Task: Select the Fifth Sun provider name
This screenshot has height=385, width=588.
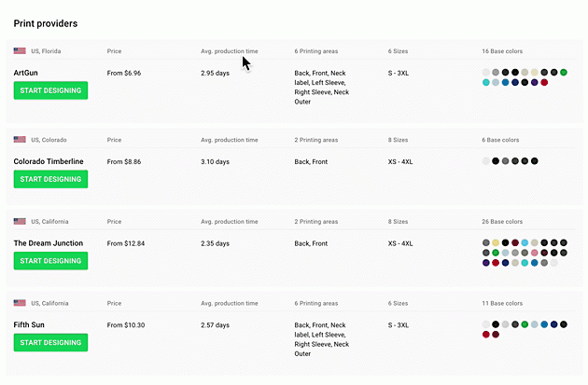Action: click(x=30, y=325)
